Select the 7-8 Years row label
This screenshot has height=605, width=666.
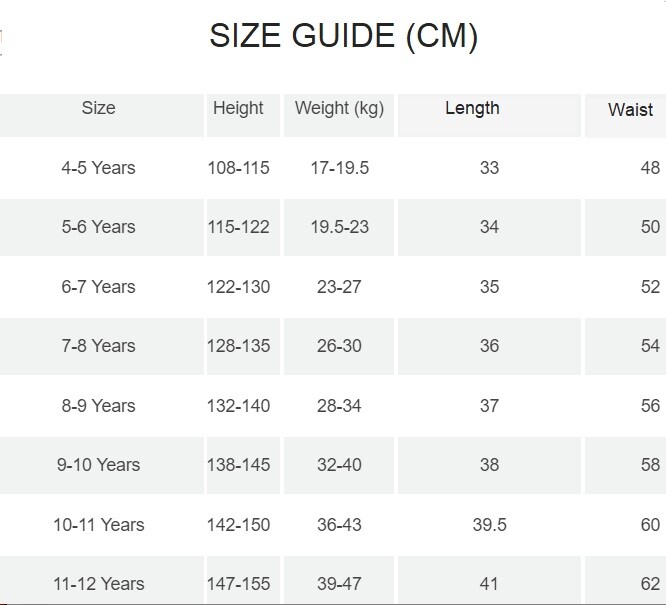[98, 346]
